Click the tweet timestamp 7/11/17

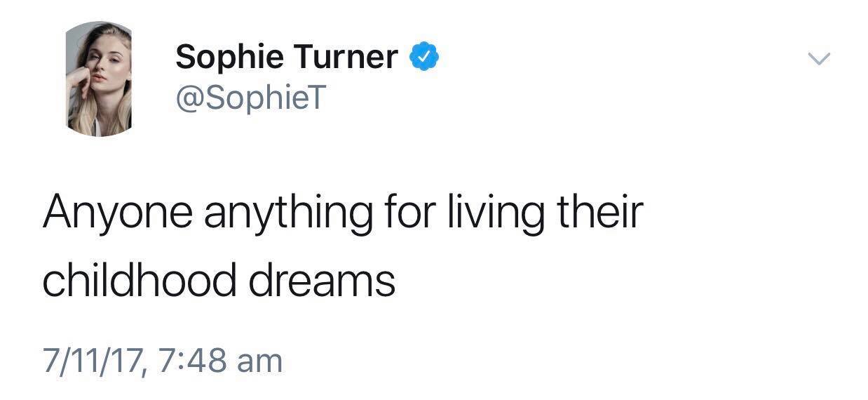tap(93, 361)
